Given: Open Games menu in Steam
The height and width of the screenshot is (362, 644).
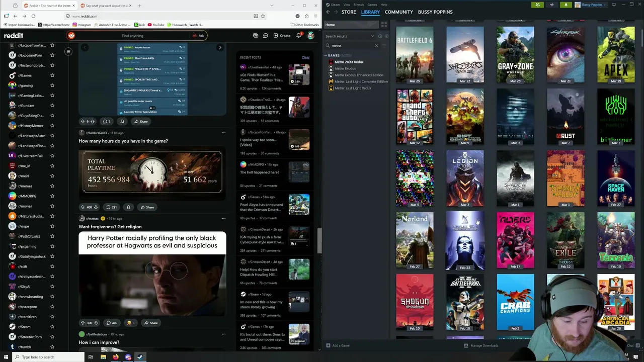Looking at the screenshot, I should click(372, 5).
